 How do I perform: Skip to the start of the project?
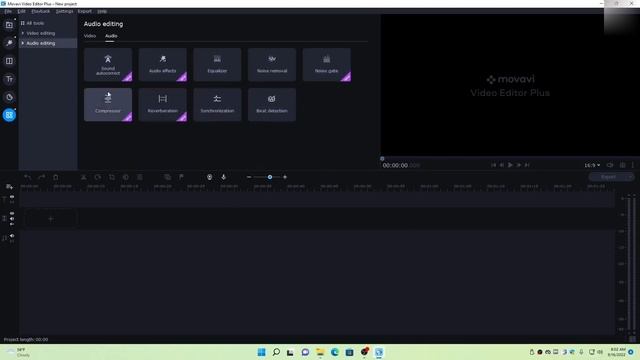(x=493, y=165)
